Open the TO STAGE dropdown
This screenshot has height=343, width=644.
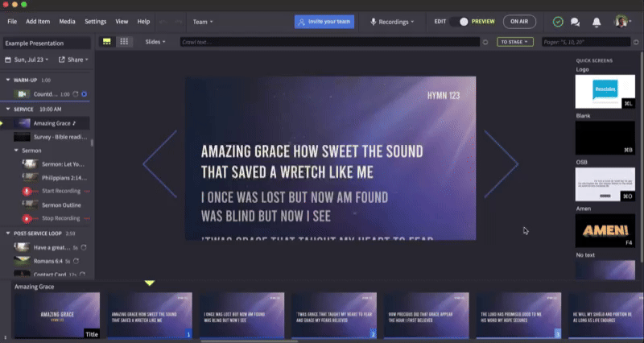tap(515, 42)
